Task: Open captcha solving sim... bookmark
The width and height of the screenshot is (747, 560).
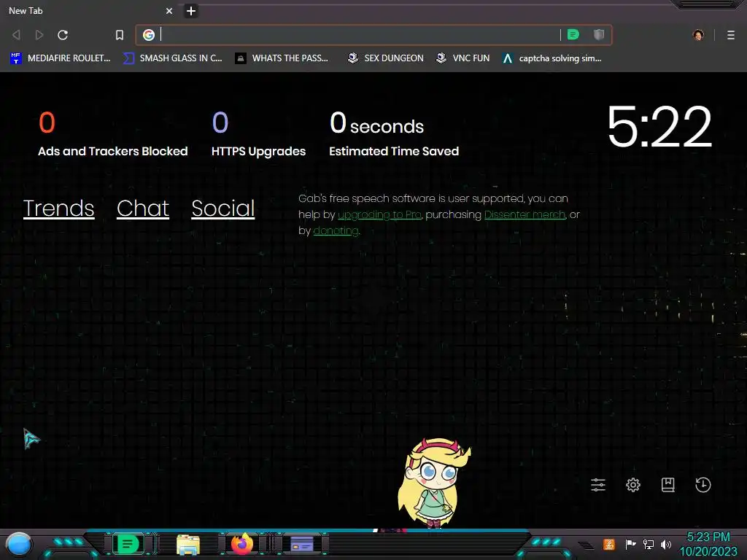Action: pyautogui.click(x=552, y=58)
